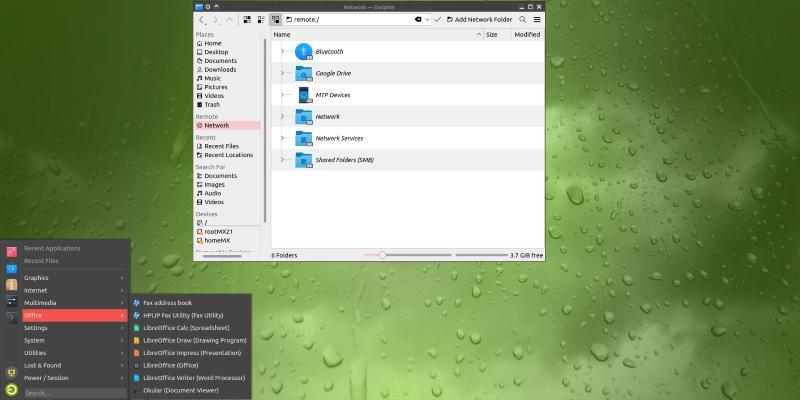Click the launcher Search field
This screenshot has height=400, width=800.
pos(75,393)
